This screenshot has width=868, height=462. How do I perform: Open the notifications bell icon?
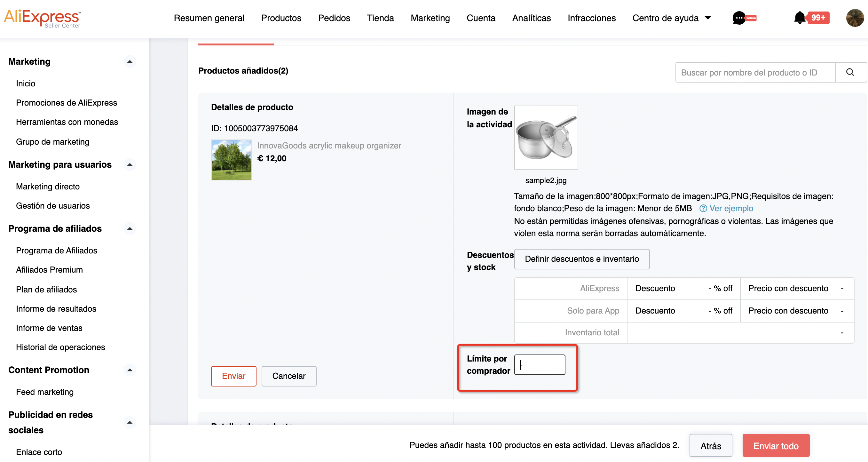(799, 18)
